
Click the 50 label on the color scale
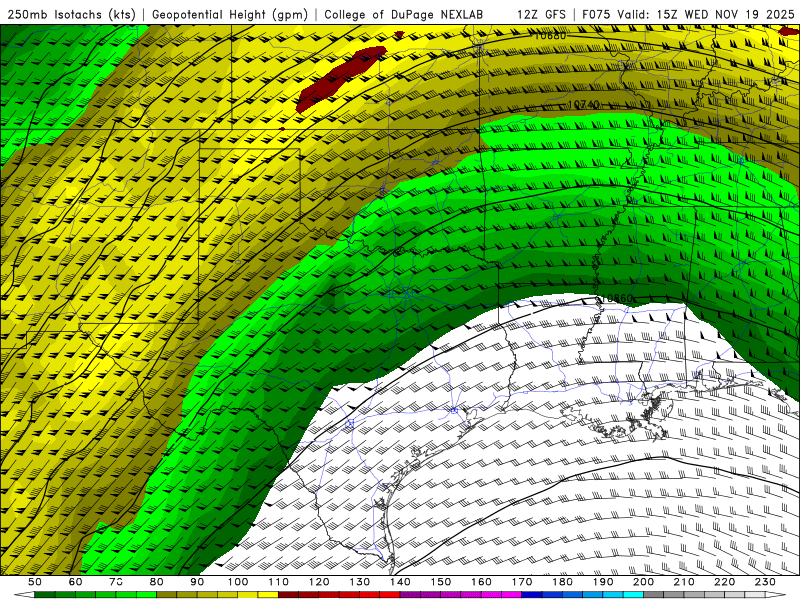[35, 582]
